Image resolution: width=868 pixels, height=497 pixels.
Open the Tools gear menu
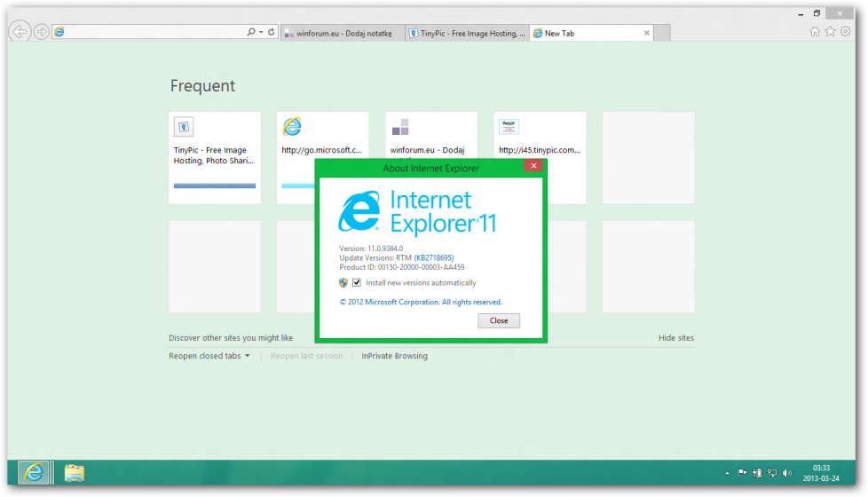point(845,32)
